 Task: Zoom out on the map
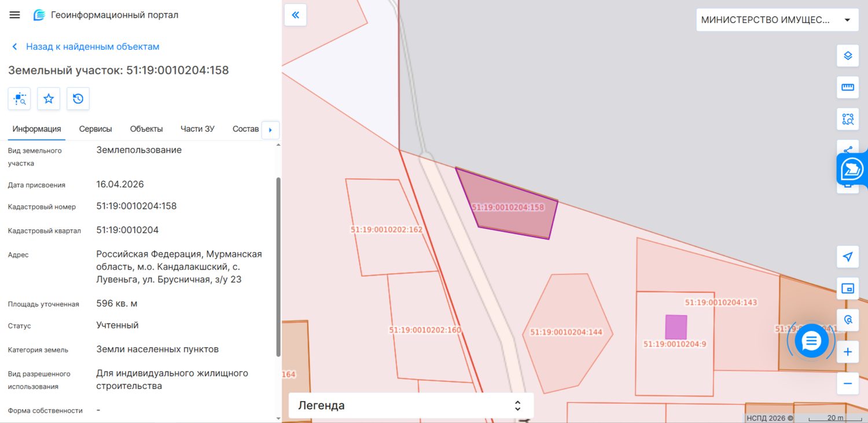[848, 383]
